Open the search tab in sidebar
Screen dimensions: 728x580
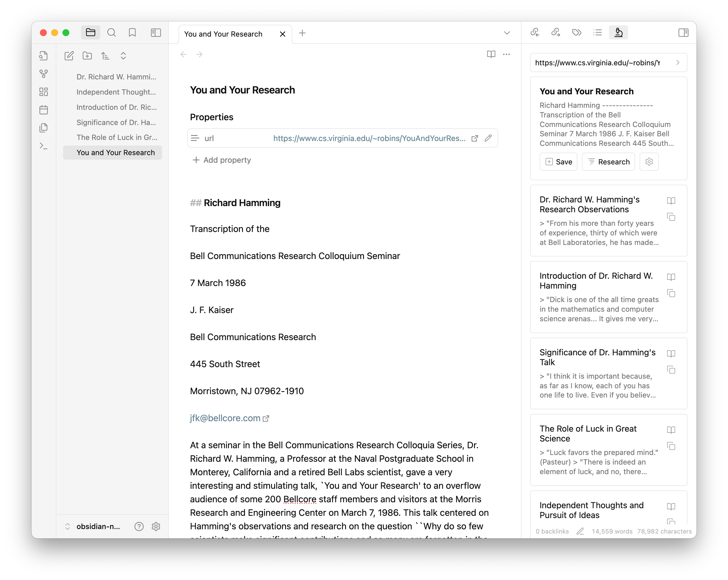click(111, 32)
